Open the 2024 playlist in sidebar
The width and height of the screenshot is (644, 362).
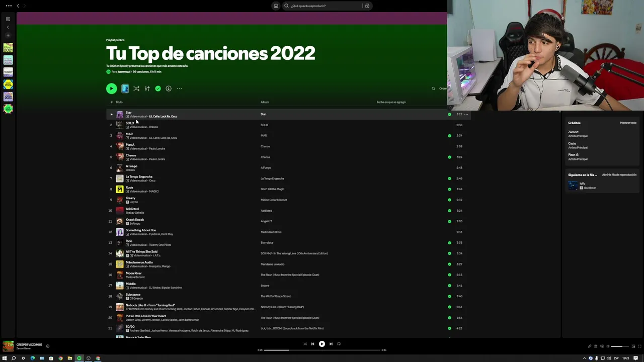pos(8,84)
